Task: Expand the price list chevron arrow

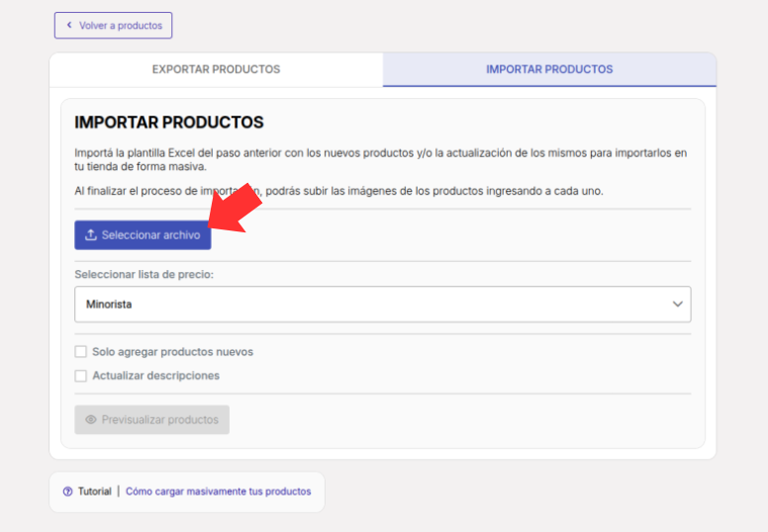Action: pyautogui.click(x=677, y=305)
